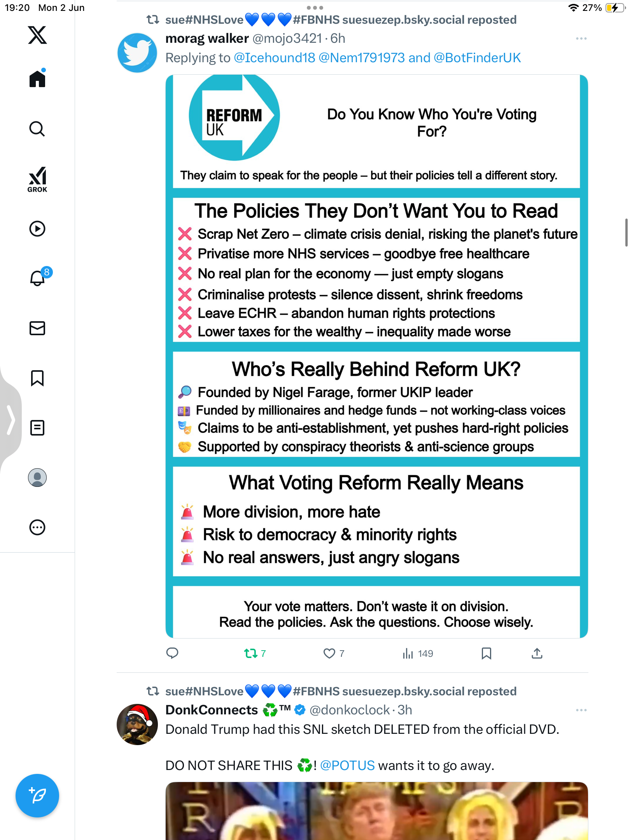The height and width of the screenshot is (840, 630).
Task: Open more options for DonkConnects post
Action: pos(581,710)
